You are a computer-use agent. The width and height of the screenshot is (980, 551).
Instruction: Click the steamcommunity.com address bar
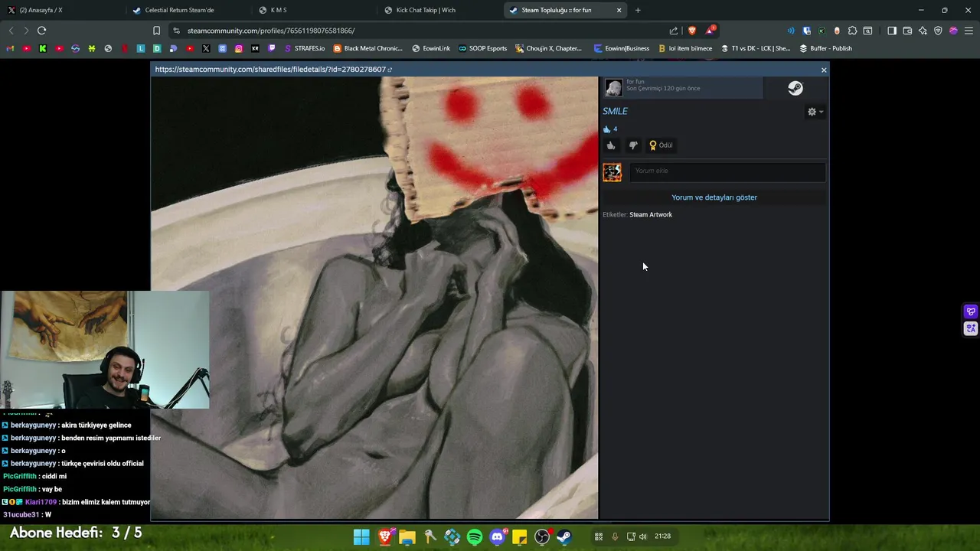point(421,31)
